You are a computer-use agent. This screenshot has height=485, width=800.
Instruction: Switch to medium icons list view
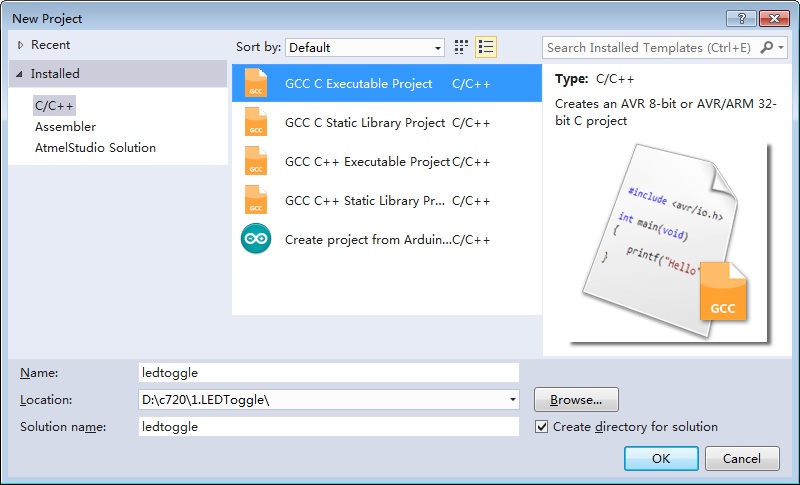486,47
